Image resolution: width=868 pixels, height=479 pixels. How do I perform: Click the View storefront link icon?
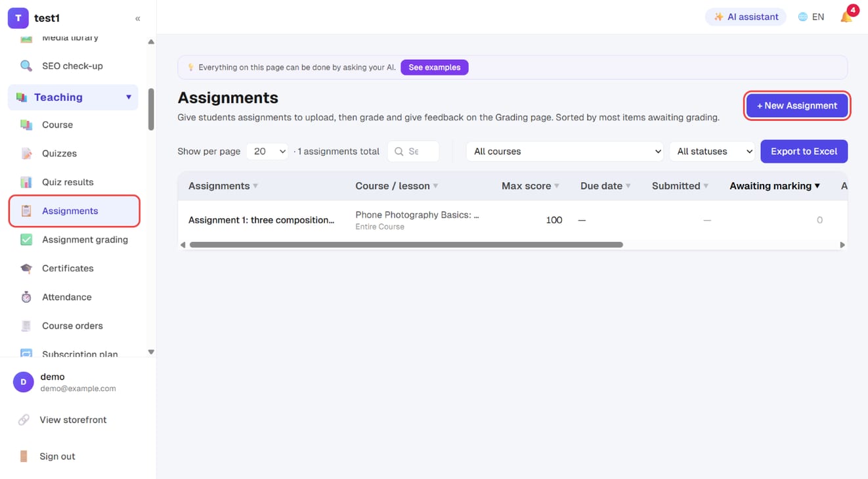pyautogui.click(x=24, y=420)
